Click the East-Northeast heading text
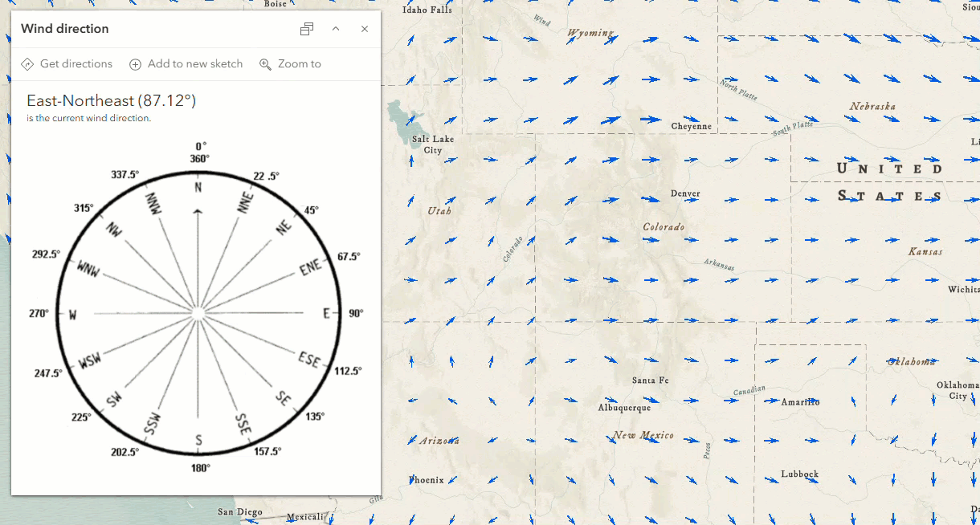 pyautogui.click(x=112, y=100)
